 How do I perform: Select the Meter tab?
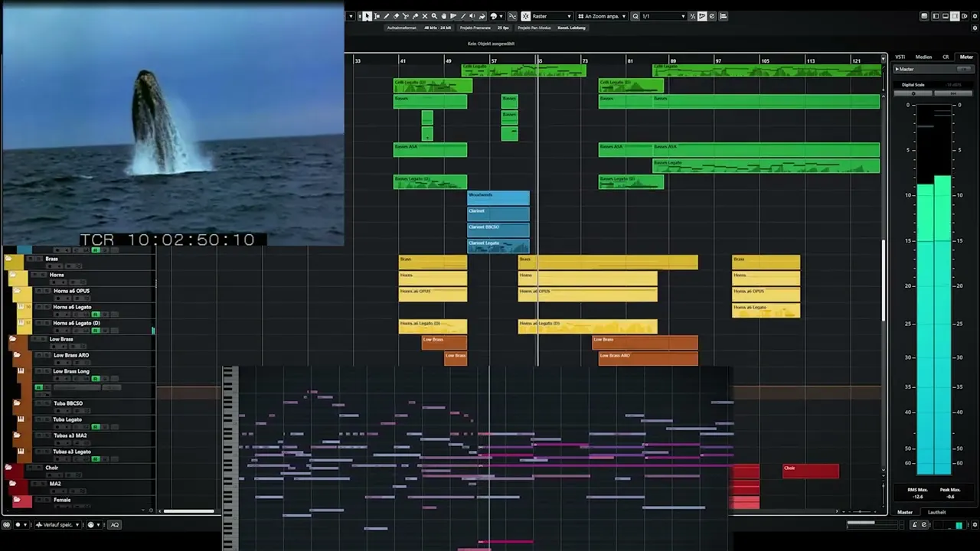966,57
